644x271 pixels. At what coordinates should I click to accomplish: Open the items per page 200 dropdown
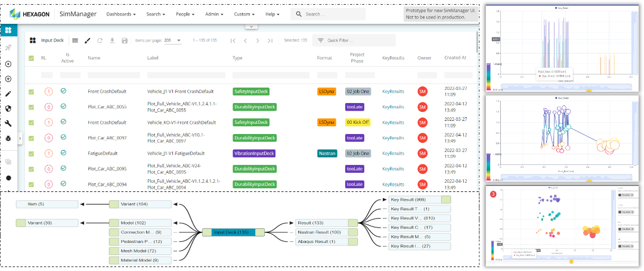click(x=172, y=41)
